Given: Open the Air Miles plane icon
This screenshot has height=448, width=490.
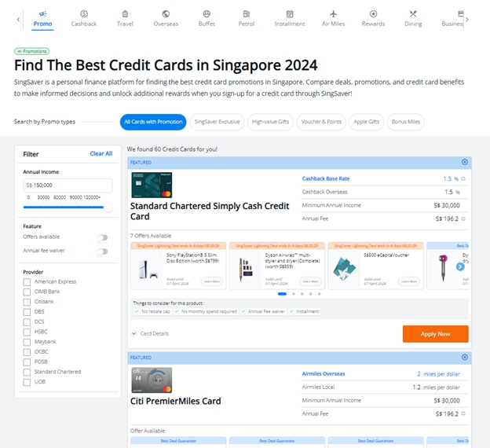Looking at the screenshot, I should (x=333, y=14).
